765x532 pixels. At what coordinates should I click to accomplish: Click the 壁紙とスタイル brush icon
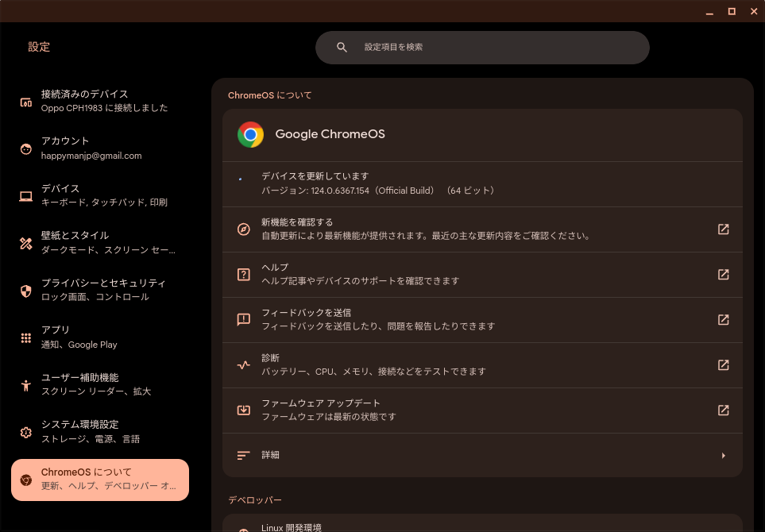26,243
